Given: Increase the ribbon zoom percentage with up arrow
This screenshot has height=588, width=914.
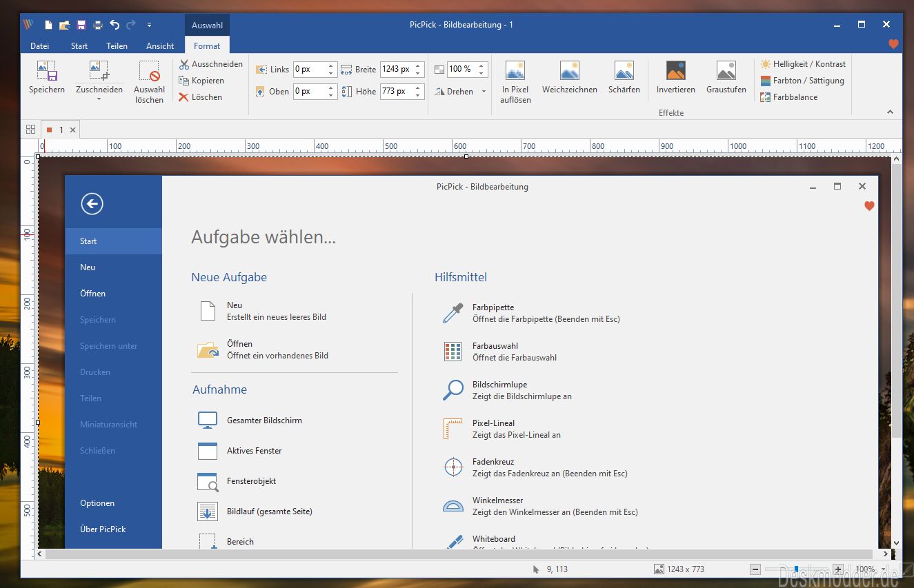Looking at the screenshot, I should 481,65.
